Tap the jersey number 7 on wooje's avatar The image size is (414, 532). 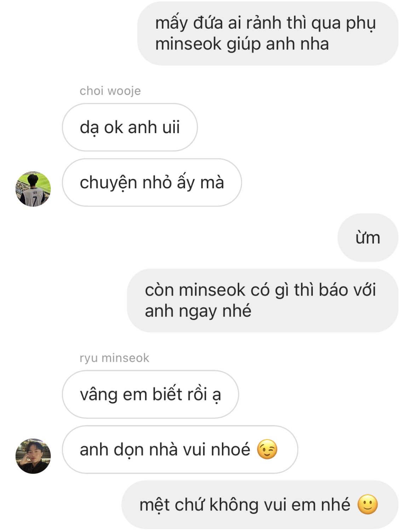(x=35, y=200)
